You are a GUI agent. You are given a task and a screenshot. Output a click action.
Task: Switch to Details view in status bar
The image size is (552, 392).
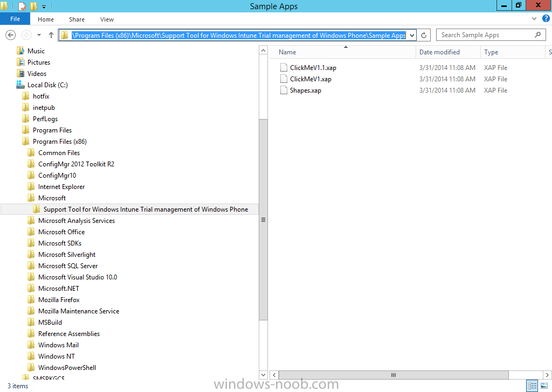tap(532, 386)
